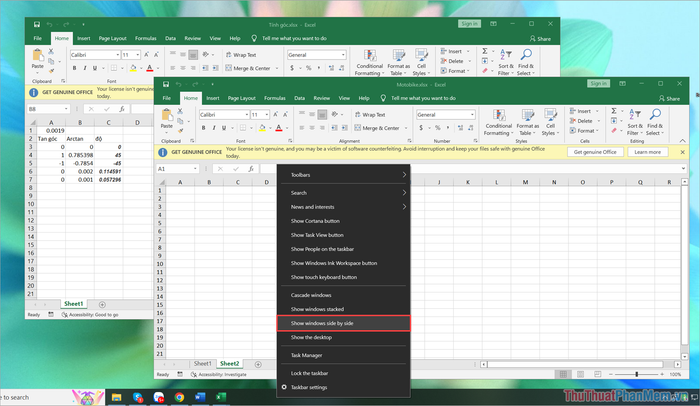Click Share in Motobike.xlsx window
The height and width of the screenshot is (406, 700).
pos(669,98)
